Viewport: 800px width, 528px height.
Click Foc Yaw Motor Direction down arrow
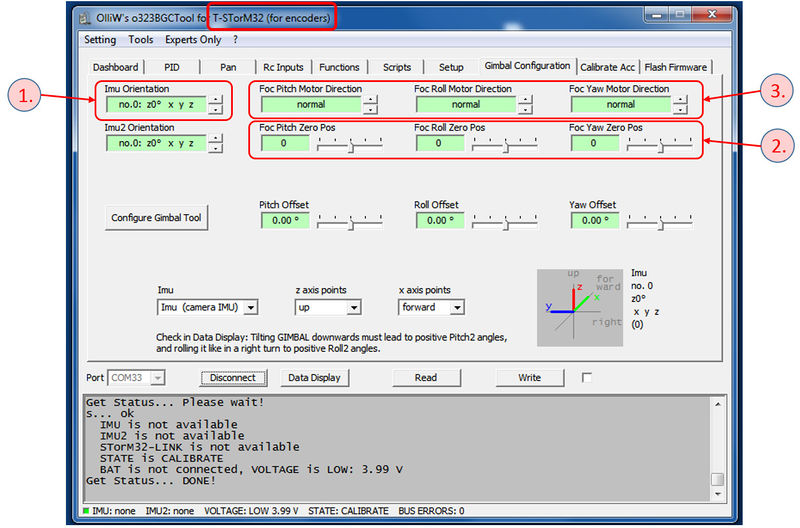[x=680, y=109]
